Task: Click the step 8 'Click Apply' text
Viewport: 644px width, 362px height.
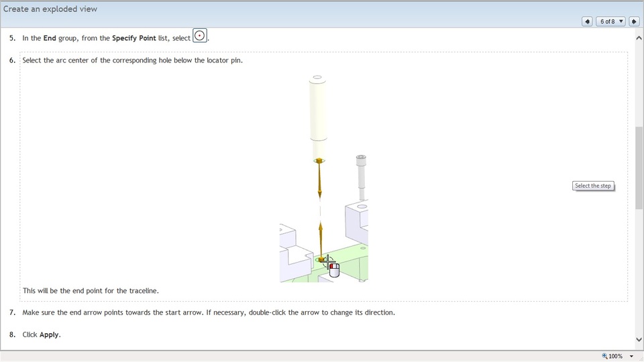Action: [42, 335]
